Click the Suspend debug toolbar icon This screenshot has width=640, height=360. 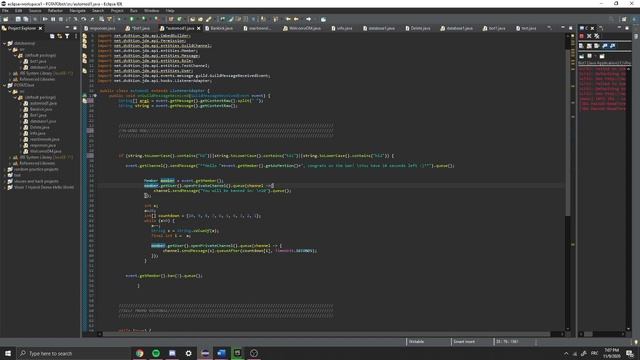(x=53, y=19)
